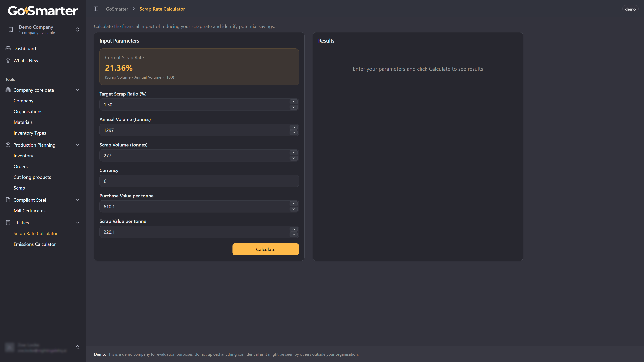Click the Dashboard inbox icon
Image resolution: width=644 pixels, height=362 pixels.
[8, 48]
